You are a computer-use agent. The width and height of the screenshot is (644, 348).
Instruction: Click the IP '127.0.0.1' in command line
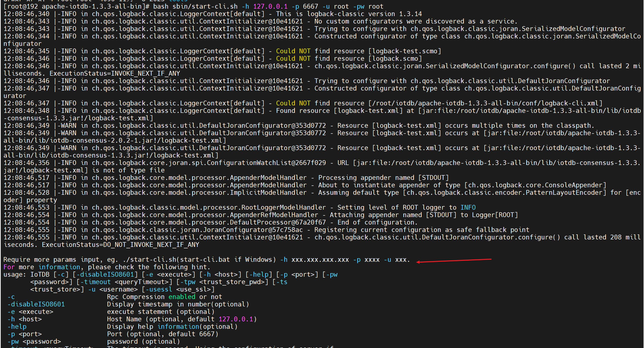[x=271, y=6]
